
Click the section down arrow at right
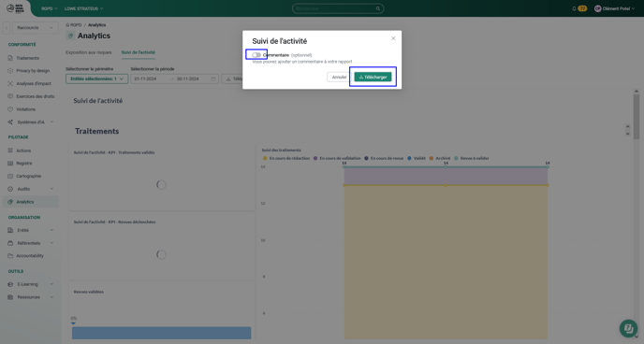coord(627,134)
